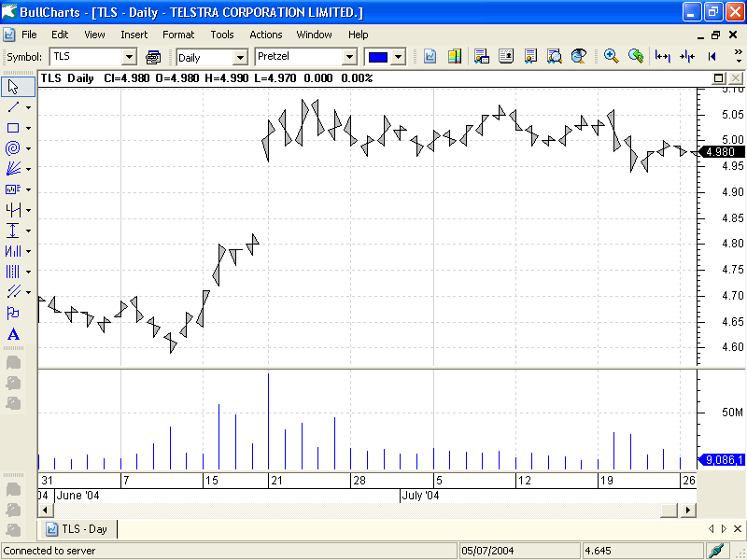747x560 pixels.
Task: Select the flag marker tool
Action: tap(13, 313)
